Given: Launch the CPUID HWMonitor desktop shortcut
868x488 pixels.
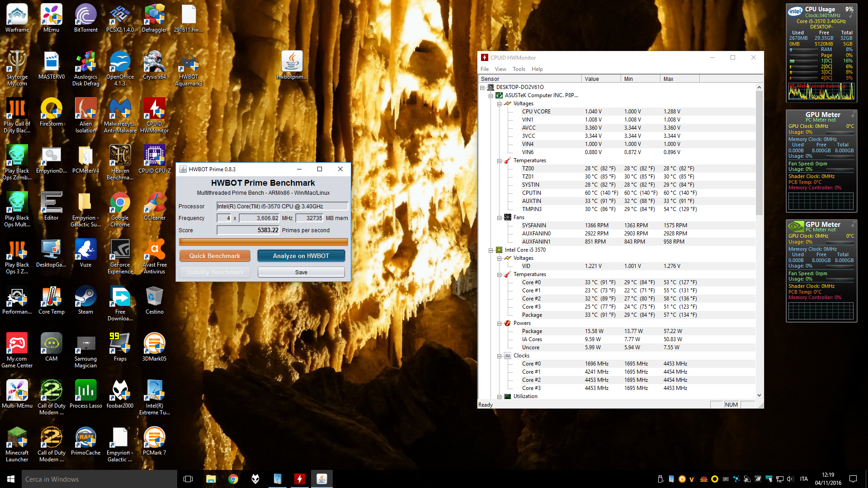Looking at the screenshot, I should point(155,116).
